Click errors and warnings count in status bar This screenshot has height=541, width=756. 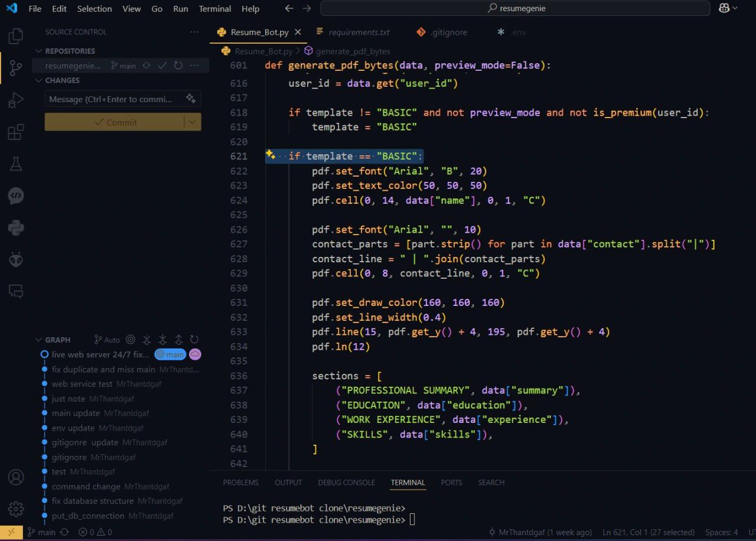(x=95, y=532)
